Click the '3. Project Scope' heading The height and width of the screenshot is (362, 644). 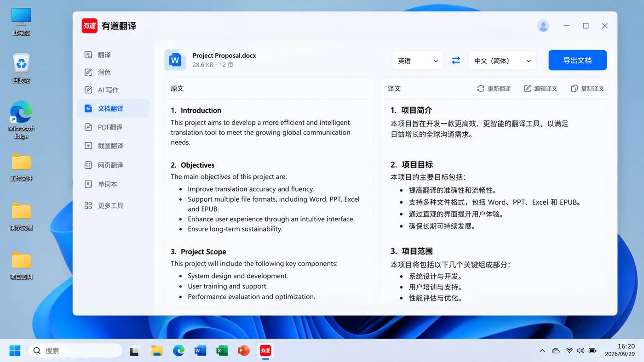click(x=198, y=252)
